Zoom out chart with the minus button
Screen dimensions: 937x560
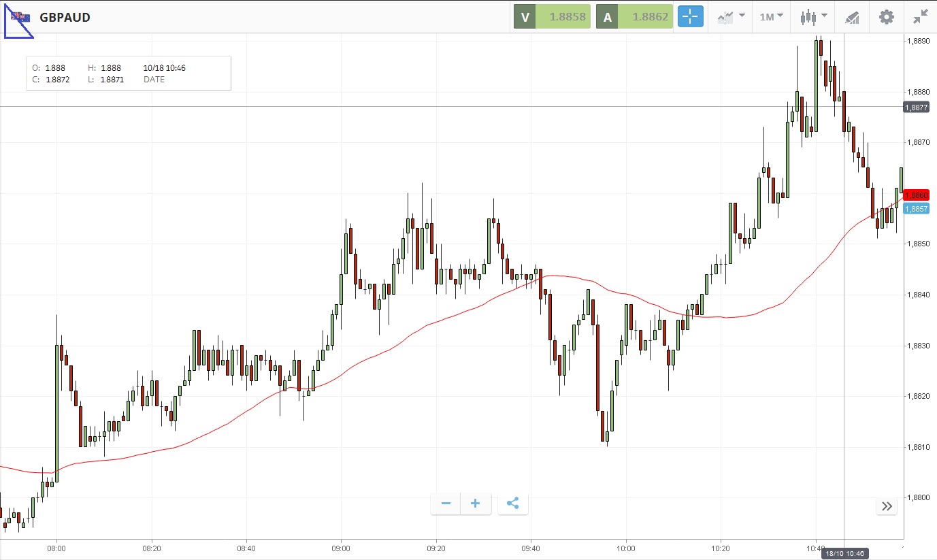pos(446,504)
